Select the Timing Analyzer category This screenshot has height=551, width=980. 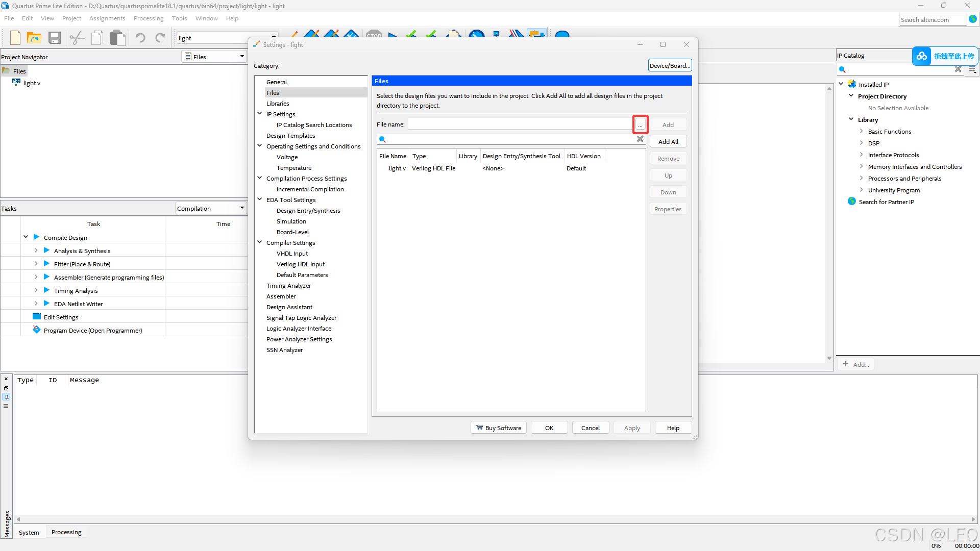point(288,286)
